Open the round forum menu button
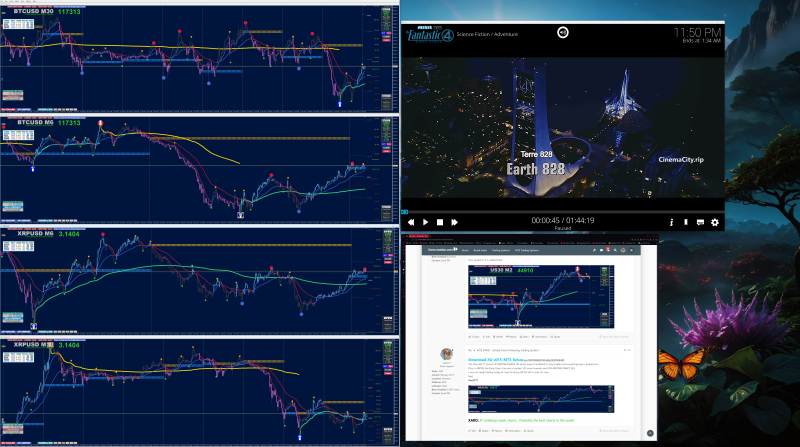This screenshot has height=447, width=800. click(631, 250)
